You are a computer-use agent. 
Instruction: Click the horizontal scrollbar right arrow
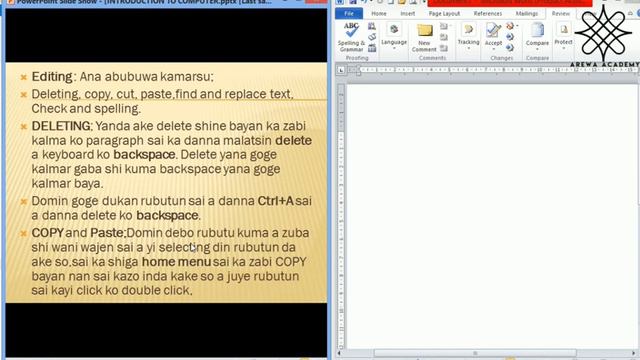pyautogui.click(x=633, y=353)
